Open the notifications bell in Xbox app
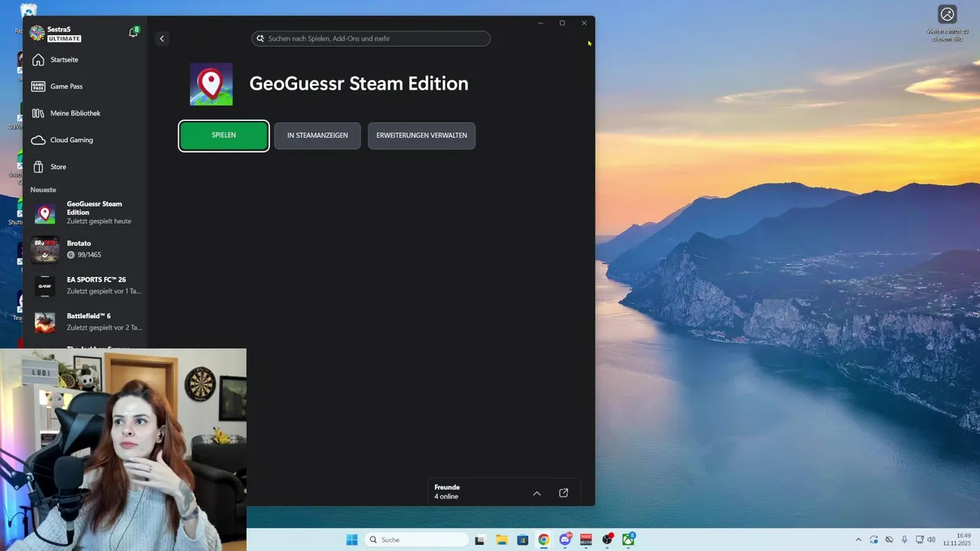 click(133, 32)
